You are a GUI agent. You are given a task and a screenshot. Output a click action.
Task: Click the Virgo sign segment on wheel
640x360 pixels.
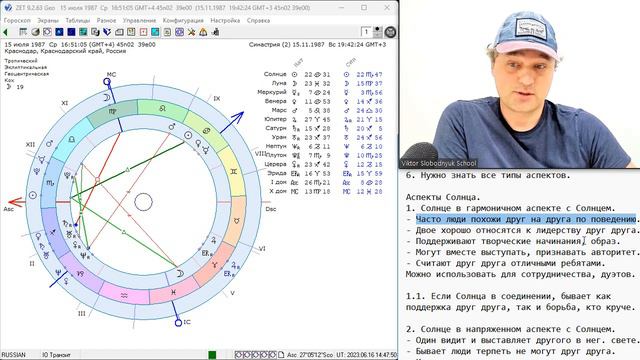pos(112,112)
